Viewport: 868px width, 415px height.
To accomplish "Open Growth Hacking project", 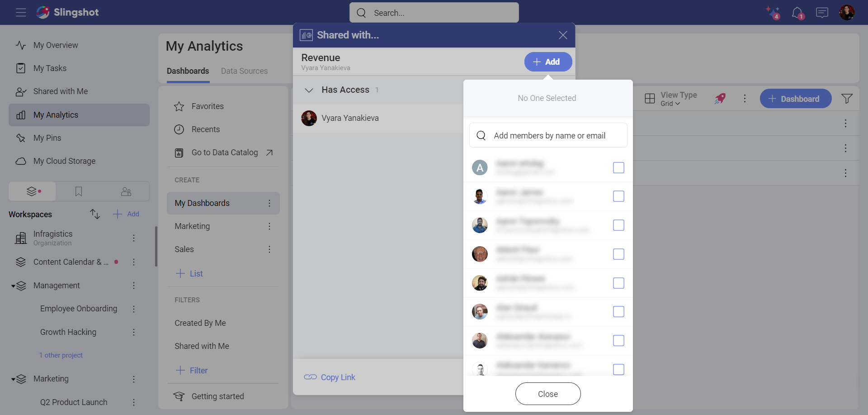I will [x=68, y=332].
